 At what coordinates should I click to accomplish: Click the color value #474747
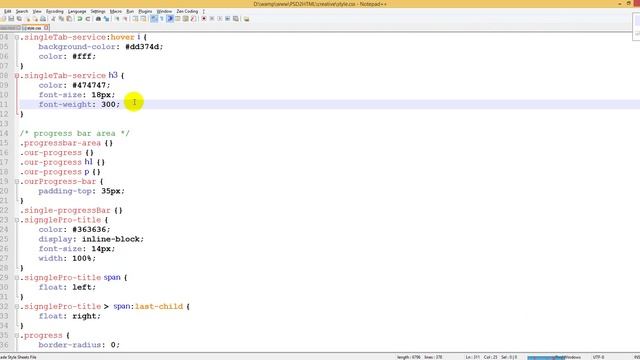(x=89, y=85)
